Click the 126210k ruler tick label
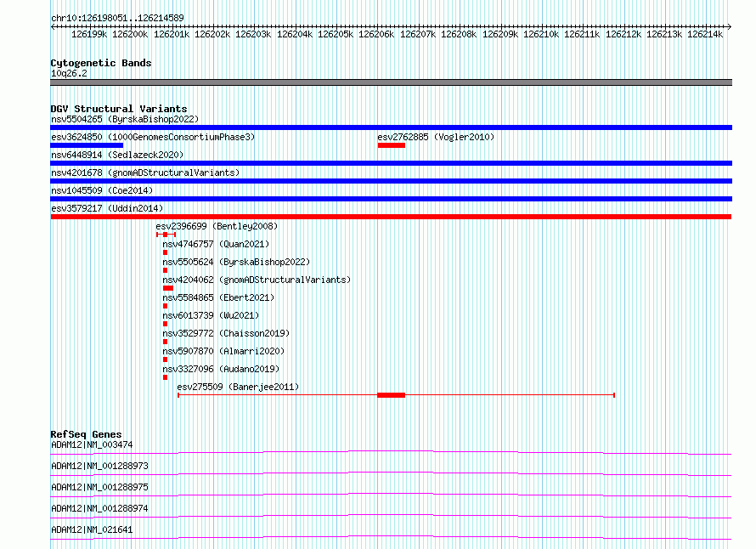The width and height of the screenshot is (756, 549). 541,34
